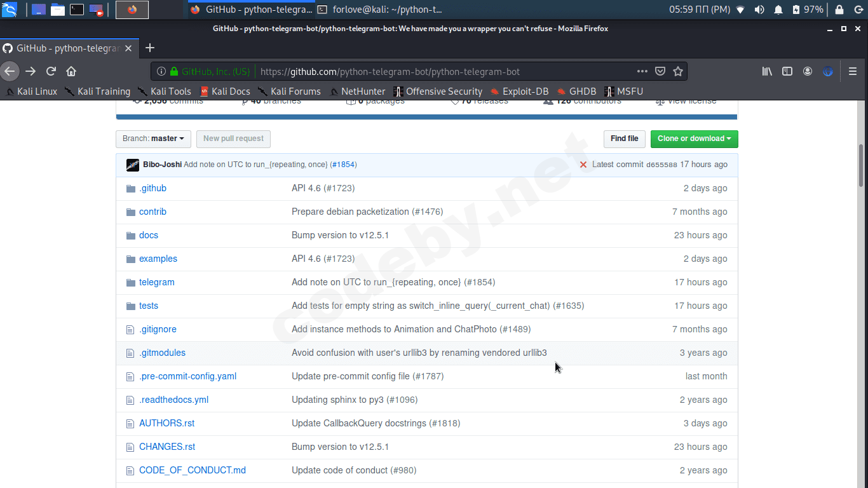The height and width of the screenshot is (488, 868).
Task: Open the Kali Docs bookmark
Action: 225,91
